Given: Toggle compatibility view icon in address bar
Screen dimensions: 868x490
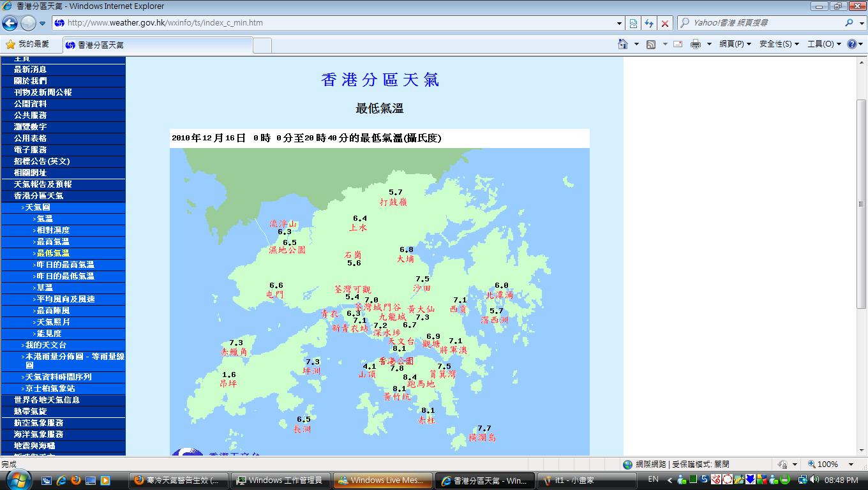Looking at the screenshot, I should pos(633,23).
